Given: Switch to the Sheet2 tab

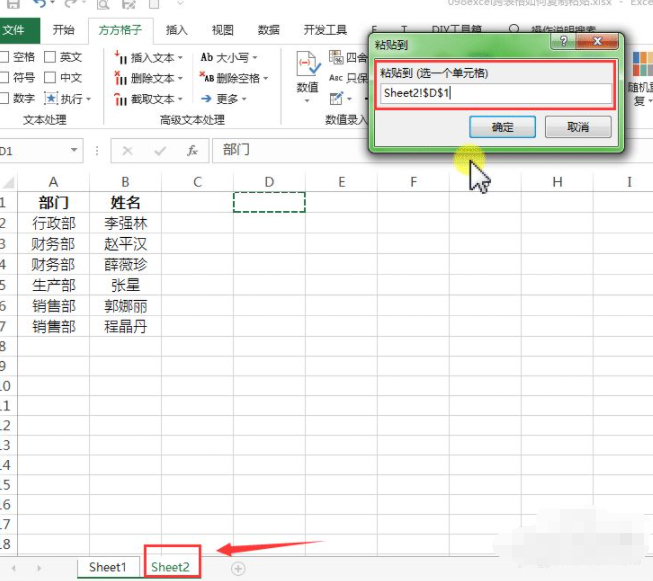Looking at the screenshot, I should (x=170, y=567).
